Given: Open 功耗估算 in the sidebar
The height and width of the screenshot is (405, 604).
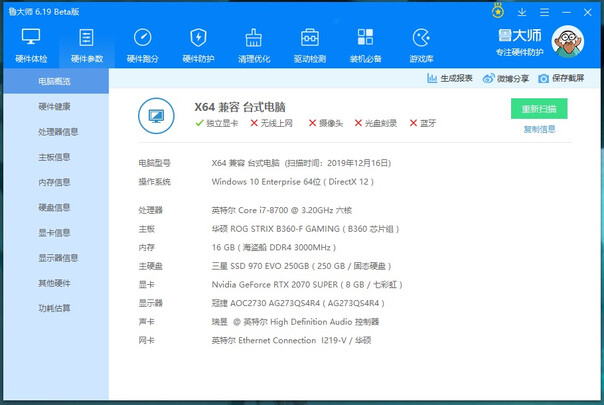Looking at the screenshot, I should point(56,308).
